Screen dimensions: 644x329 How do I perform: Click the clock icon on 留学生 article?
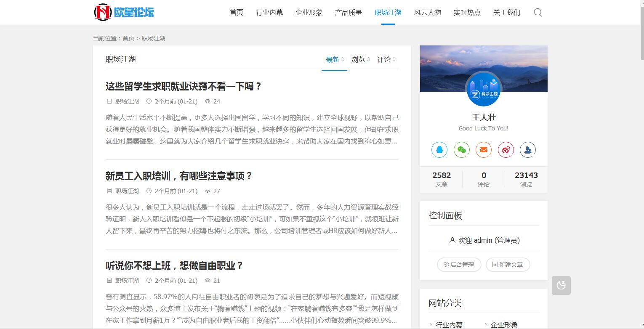tap(149, 101)
